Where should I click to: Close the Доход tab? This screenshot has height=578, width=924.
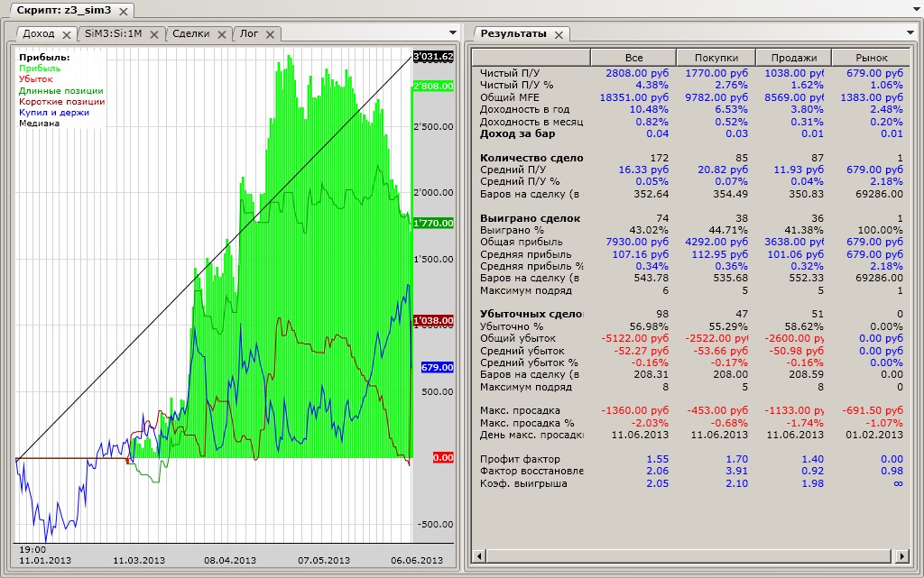[x=65, y=34]
